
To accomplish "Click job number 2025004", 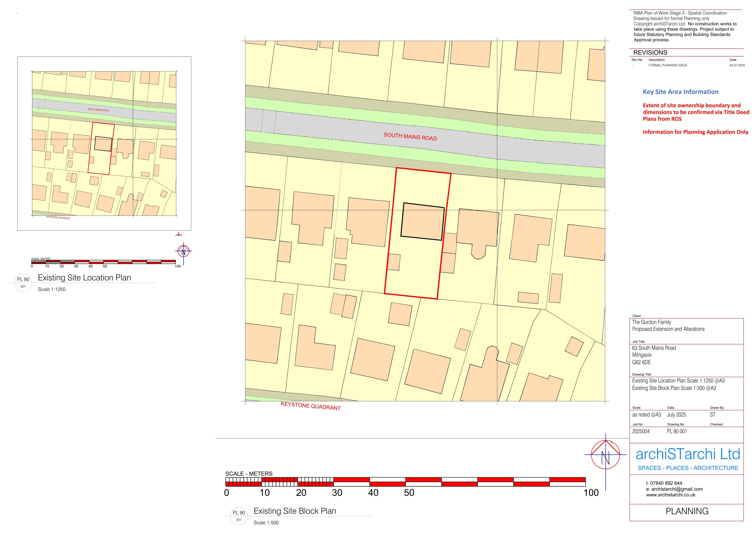I will pos(641,431).
